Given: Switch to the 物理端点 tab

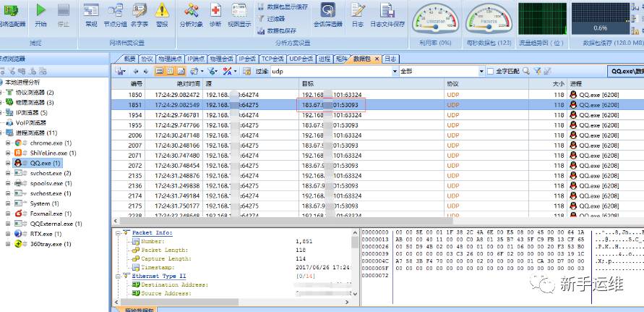Looking at the screenshot, I should pos(170,59).
